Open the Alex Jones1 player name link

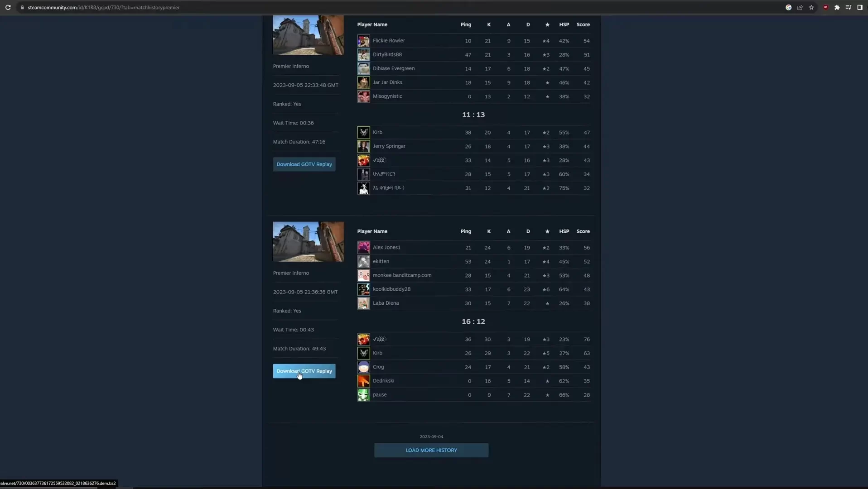pos(386,248)
